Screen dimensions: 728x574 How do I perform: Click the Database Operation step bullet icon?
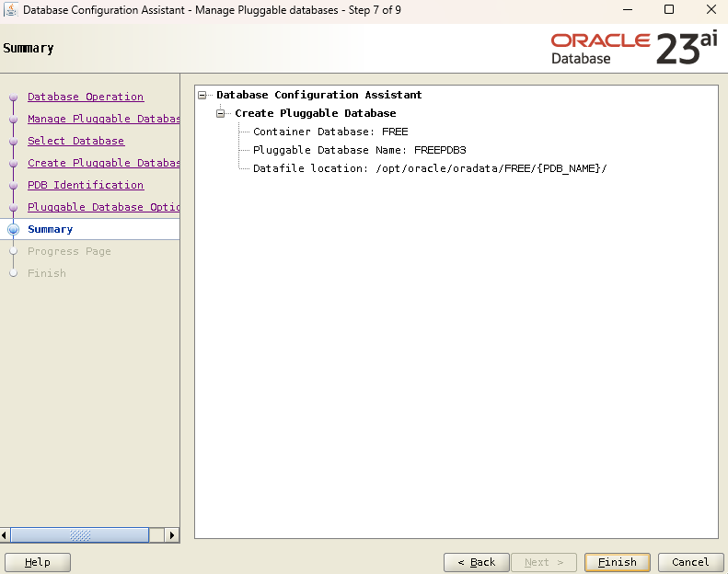[x=14, y=97]
